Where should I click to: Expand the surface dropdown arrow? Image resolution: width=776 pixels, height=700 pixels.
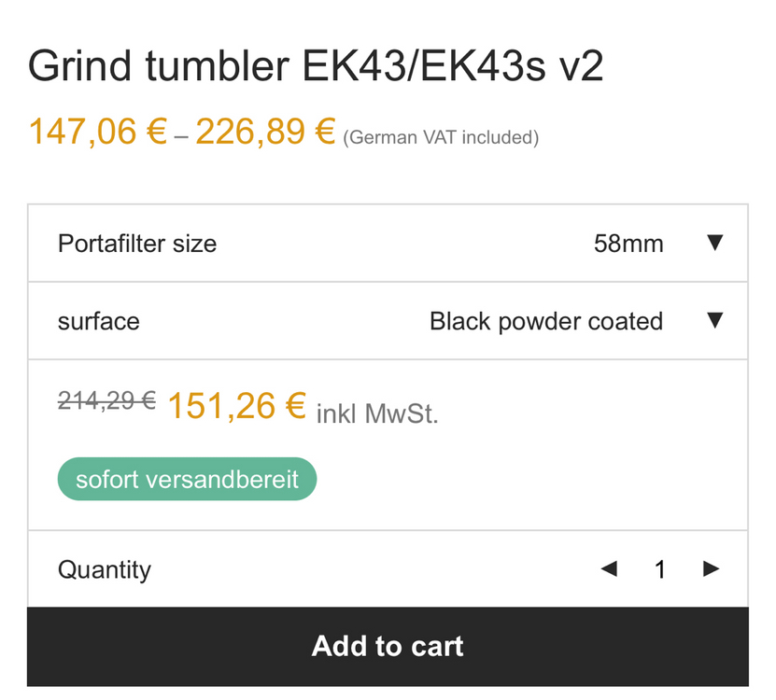pyautogui.click(x=714, y=321)
